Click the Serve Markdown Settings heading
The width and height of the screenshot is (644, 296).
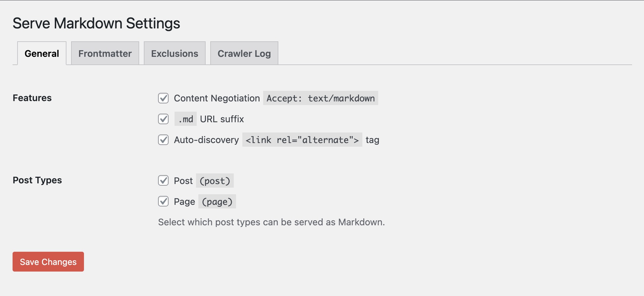tap(97, 23)
